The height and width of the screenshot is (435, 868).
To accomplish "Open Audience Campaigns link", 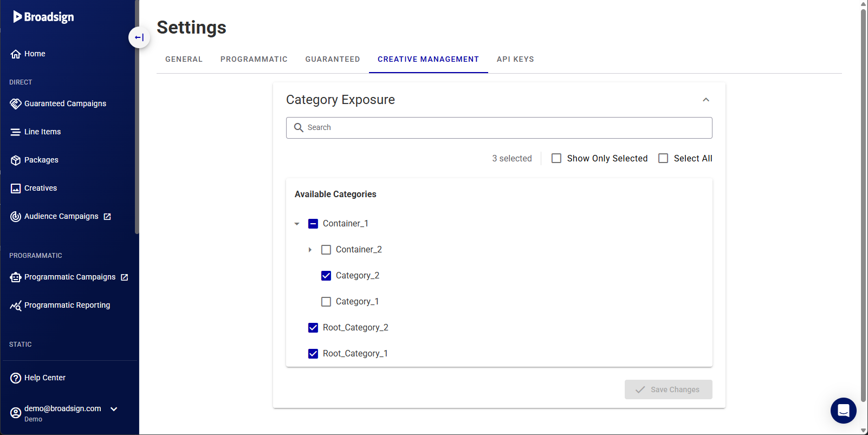I will pyautogui.click(x=61, y=216).
